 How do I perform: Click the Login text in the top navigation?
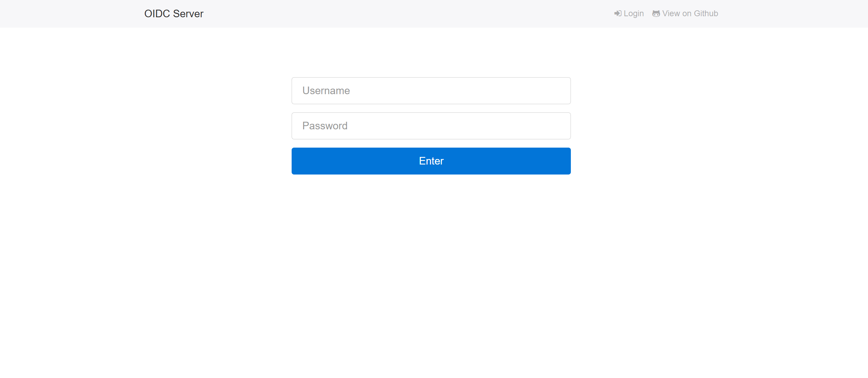click(634, 13)
